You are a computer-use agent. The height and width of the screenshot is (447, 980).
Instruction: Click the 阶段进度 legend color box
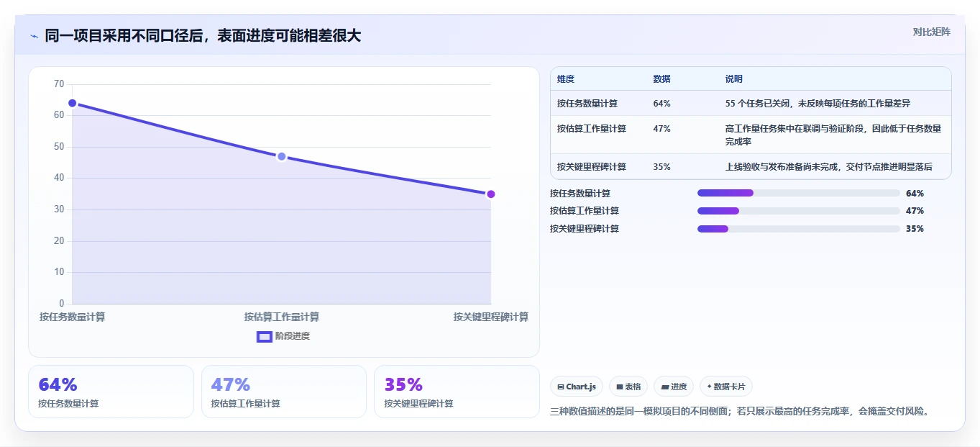[265, 336]
